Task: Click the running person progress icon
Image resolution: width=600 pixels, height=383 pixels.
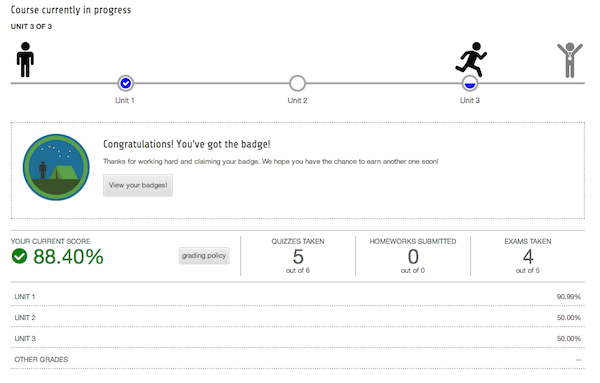Action: pos(471,59)
